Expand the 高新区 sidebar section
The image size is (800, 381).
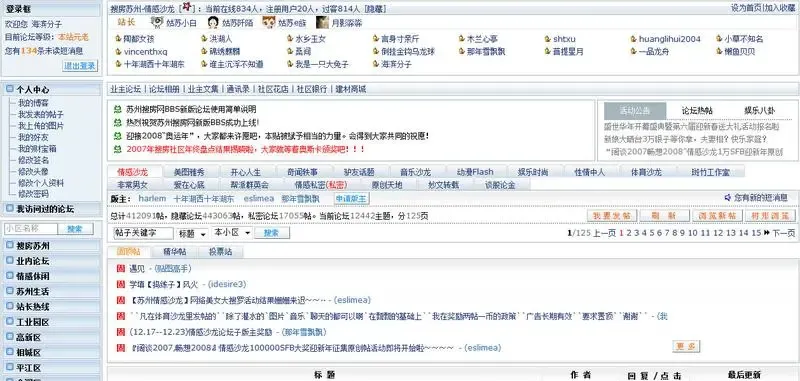tap(10, 337)
